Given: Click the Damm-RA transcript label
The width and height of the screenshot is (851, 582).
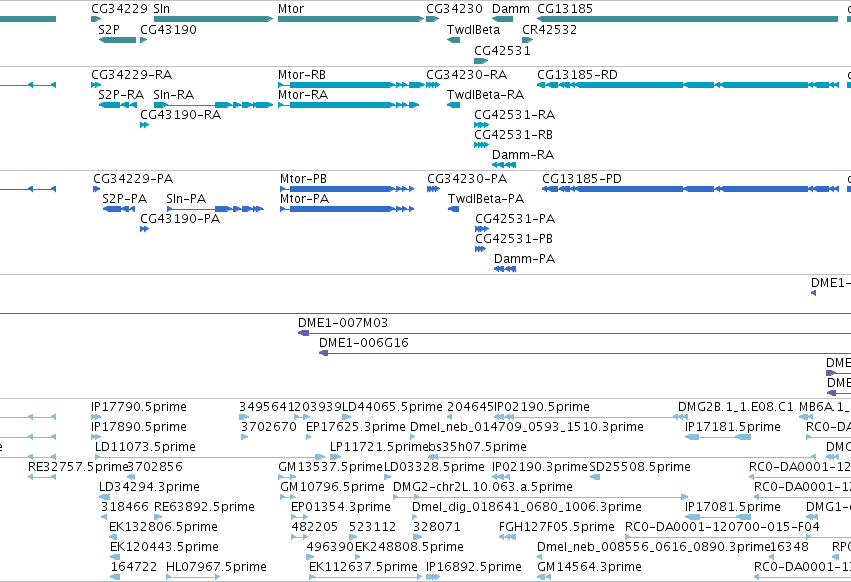Looking at the screenshot, I should pos(523,155).
